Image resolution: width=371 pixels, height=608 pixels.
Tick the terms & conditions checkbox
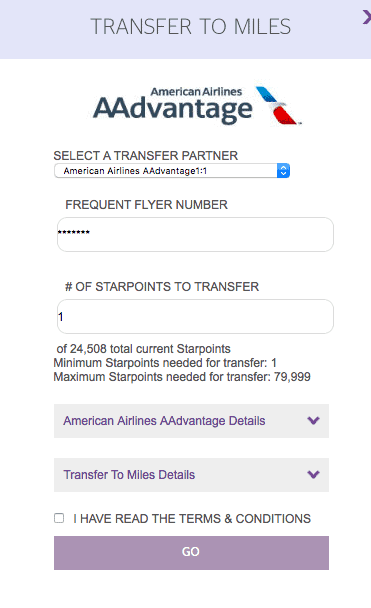(59, 518)
